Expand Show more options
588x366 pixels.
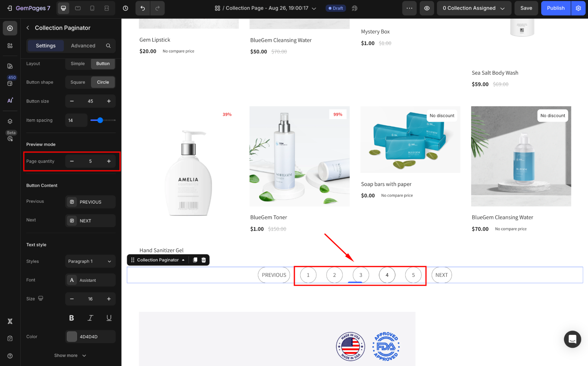[x=70, y=355]
